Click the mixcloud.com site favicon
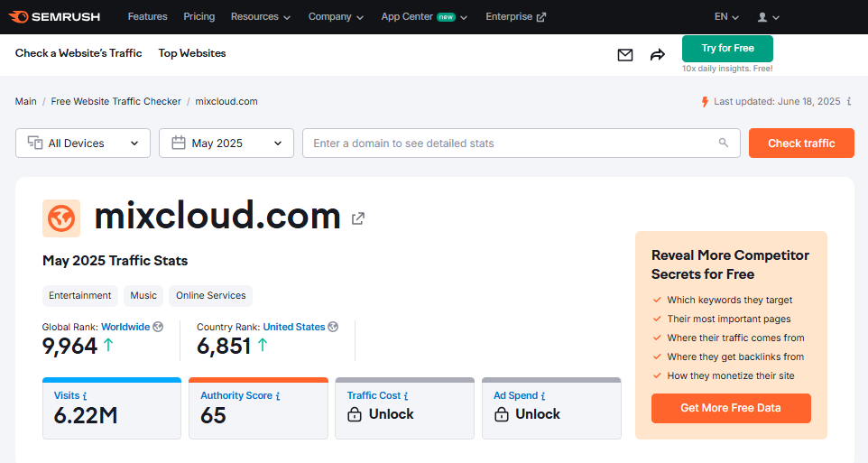This screenshot has width=868, height=463. [61, 218]
